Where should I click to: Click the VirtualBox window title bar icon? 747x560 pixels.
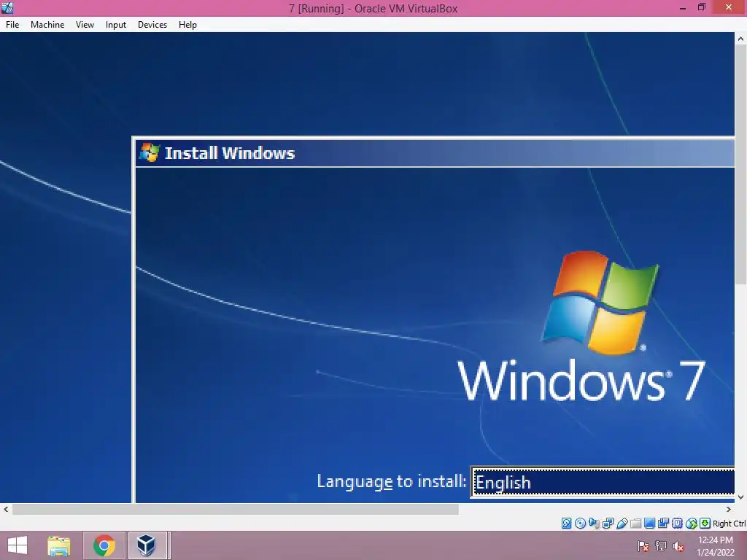click(7, 7)
